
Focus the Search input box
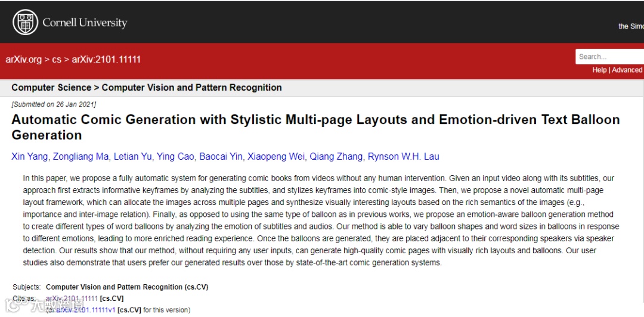click(609, 57)
